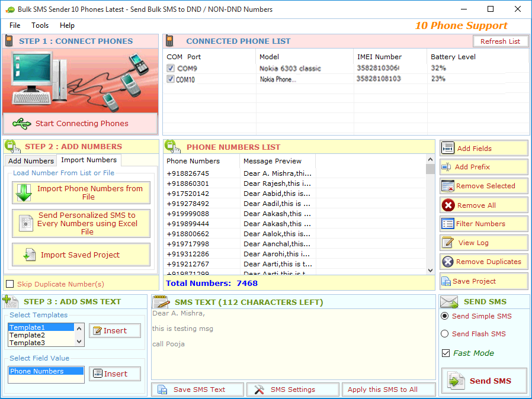Click inside the SMS text area
Viewport: 532px width, 399px height.
tap(293, 344)
